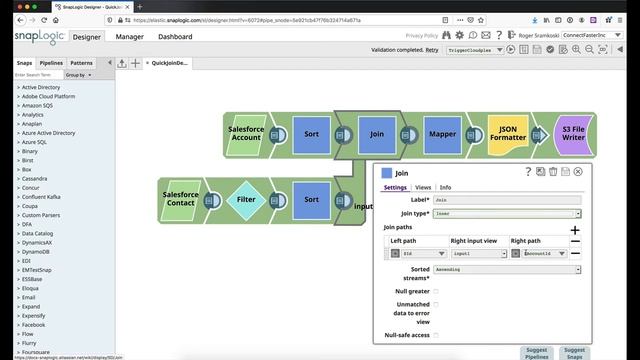Viewport: 640px width, 360px height.
Task: Go to the Manager page
Action: (129, 36)
